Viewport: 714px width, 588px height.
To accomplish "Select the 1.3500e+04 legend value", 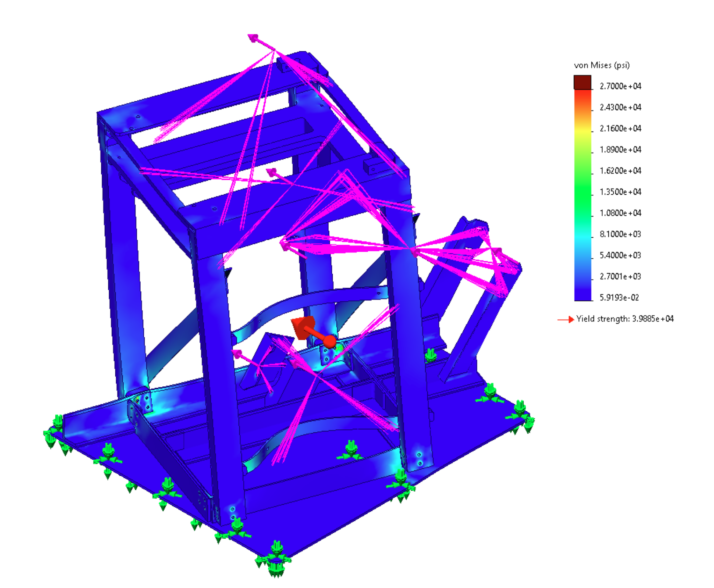I will coord(620,192).
